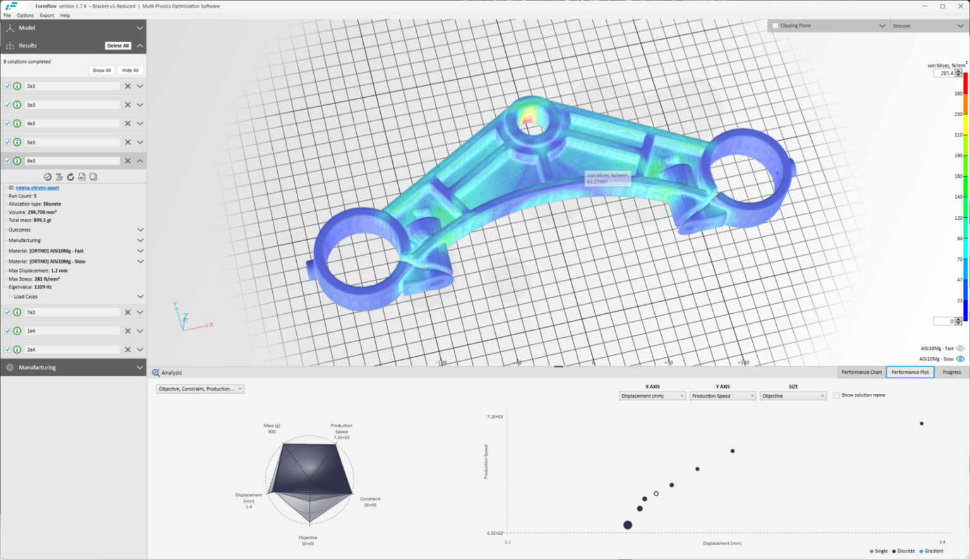Expand the Outcomes section for solution 6e3
The width and height of the screenshot is (970, 560).
[140, 230]
